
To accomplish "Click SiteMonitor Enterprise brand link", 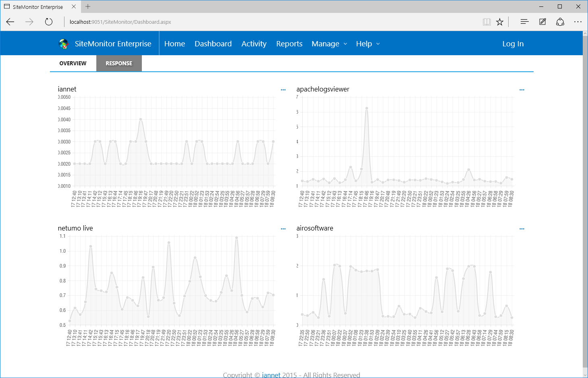I will point(113,44).
